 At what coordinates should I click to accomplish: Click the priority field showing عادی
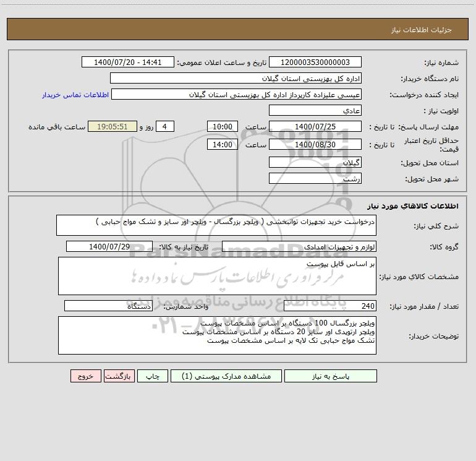click(315, 110)
